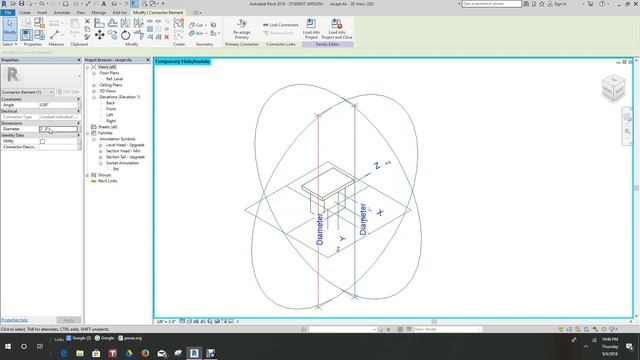This screenshot has width=640, height=360.
Task: Click the Diameter value input field
Action: (x=58, y=129)
